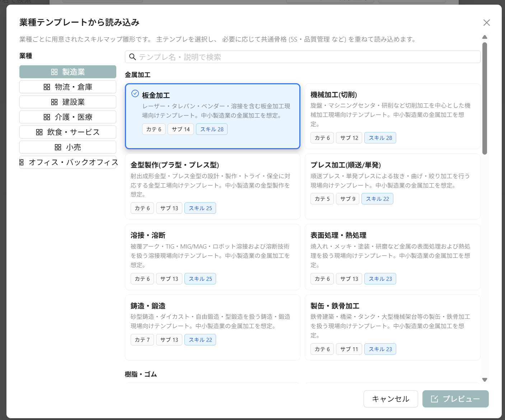Click the grid icon beside 小売
The image size is (505, 420).
[x=58, y=147]
